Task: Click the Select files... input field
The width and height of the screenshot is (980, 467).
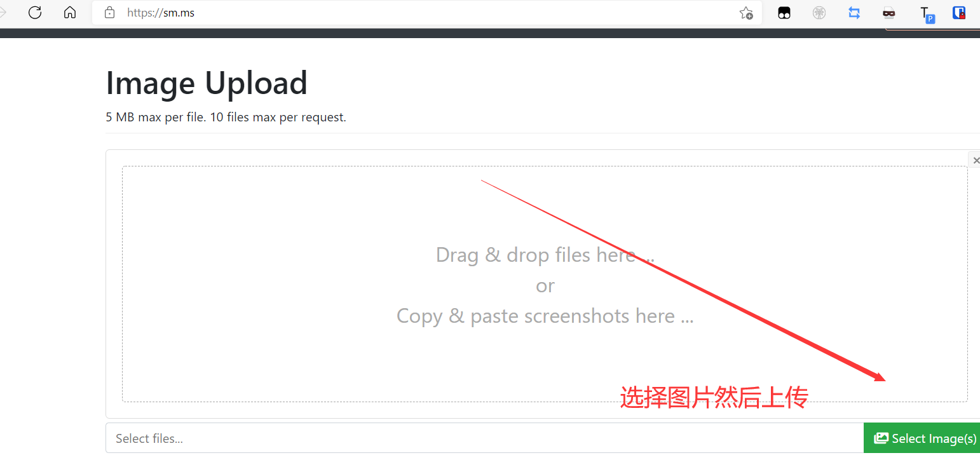Action: click(484, 438)
